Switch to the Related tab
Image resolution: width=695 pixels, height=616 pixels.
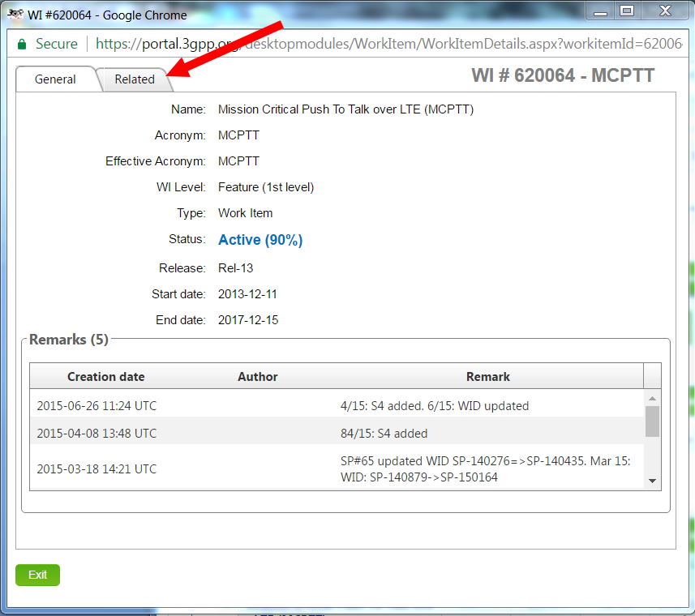pos(135,79)
